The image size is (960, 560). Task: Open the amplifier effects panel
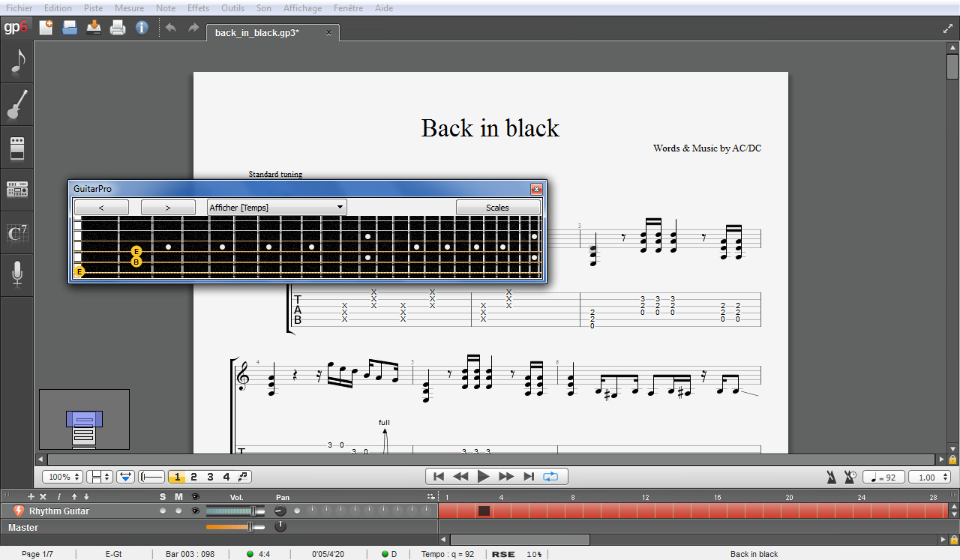pyautogui.click(x=17, y=148)
